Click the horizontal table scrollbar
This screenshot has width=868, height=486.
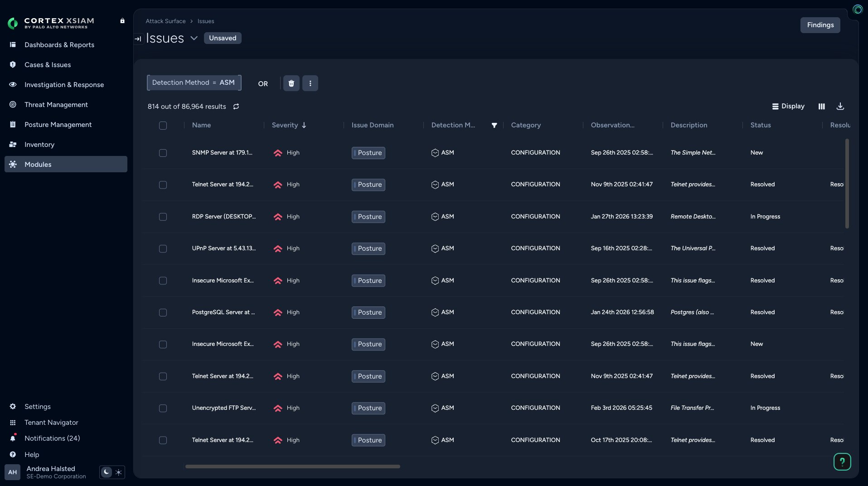tap(292, 466)
